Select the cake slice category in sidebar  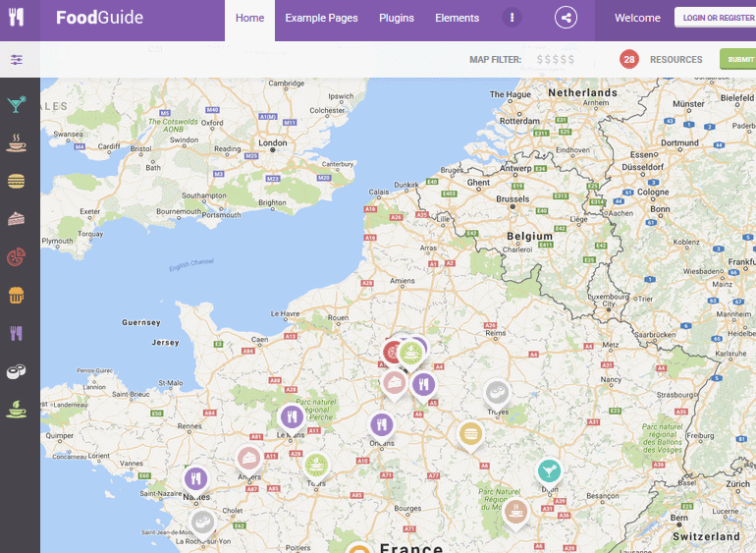[17, 219]
